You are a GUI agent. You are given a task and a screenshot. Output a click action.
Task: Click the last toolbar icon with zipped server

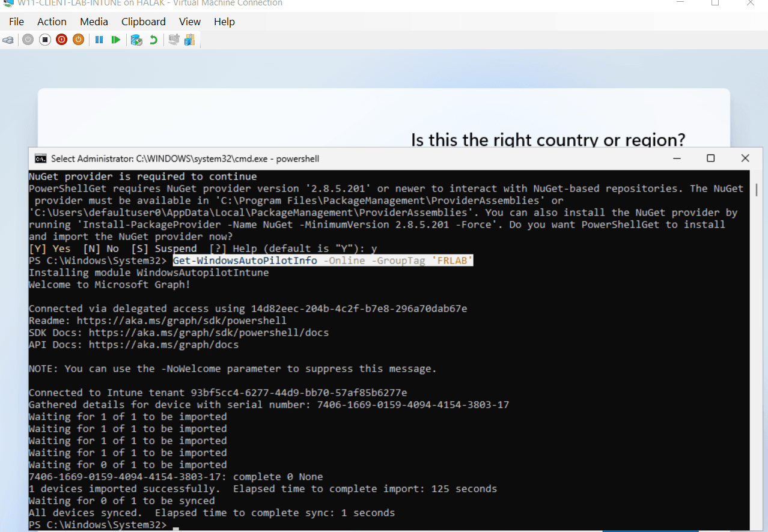point(190,40)
